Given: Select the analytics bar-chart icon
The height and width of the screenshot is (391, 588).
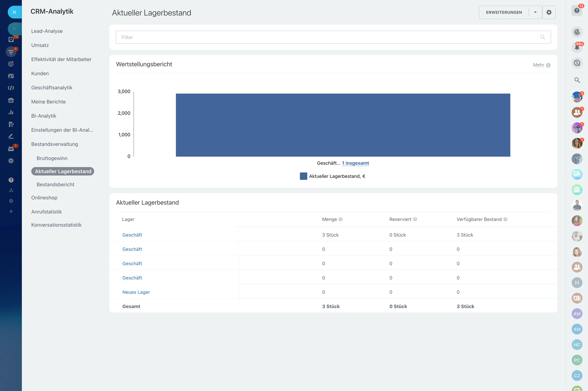Looking at the screenshot, I should point(11,112).
